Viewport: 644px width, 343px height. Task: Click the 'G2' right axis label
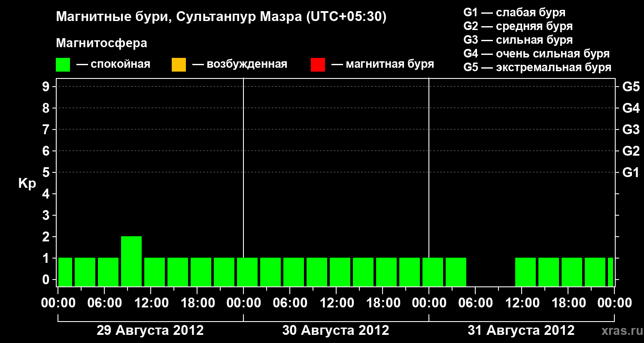pyautogui.click(x=631, y=151)
